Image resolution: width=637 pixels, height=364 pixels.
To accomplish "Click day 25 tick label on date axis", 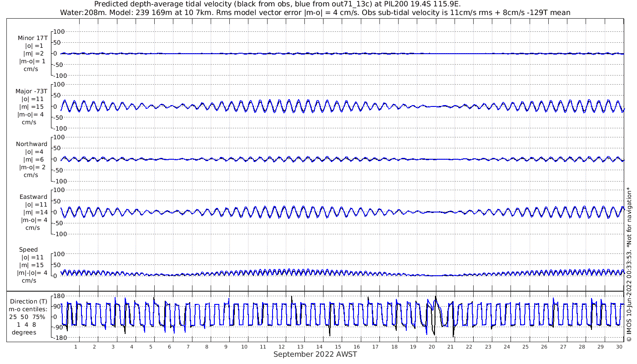I will [x=526, y=346].
